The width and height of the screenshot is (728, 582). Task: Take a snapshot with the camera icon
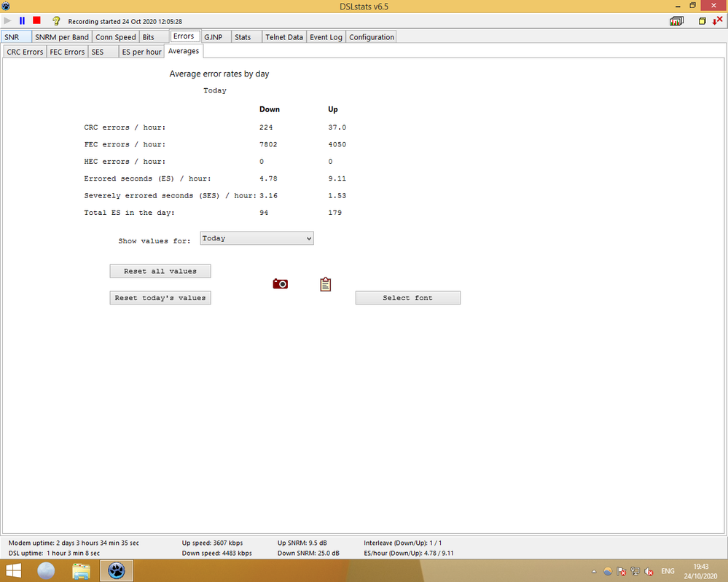(280, 284)
